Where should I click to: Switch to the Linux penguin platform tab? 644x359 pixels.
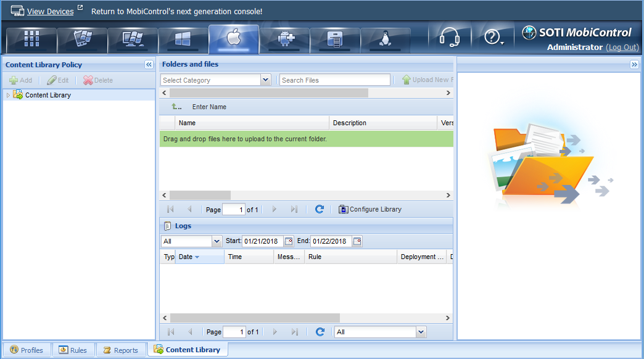(386, 39)
